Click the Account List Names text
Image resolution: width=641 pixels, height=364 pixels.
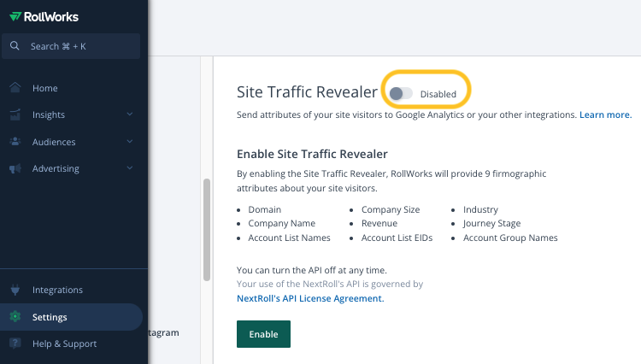pos(289,238)
